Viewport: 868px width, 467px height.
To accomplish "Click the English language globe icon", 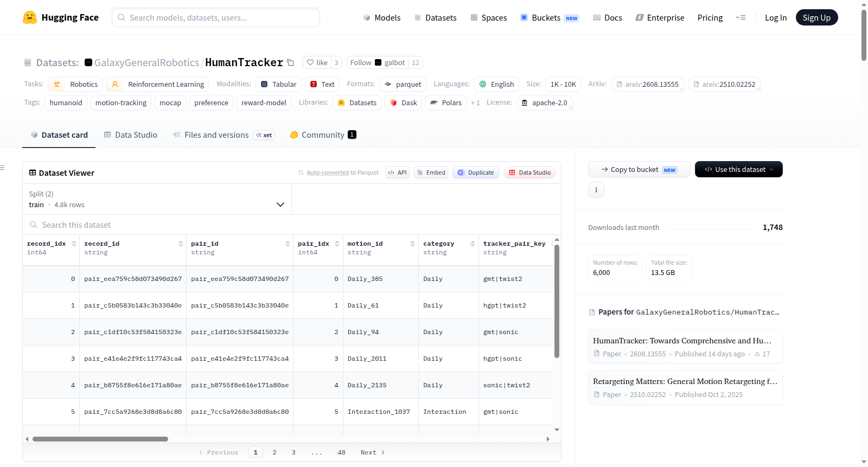I will click(x=483, y=84).
